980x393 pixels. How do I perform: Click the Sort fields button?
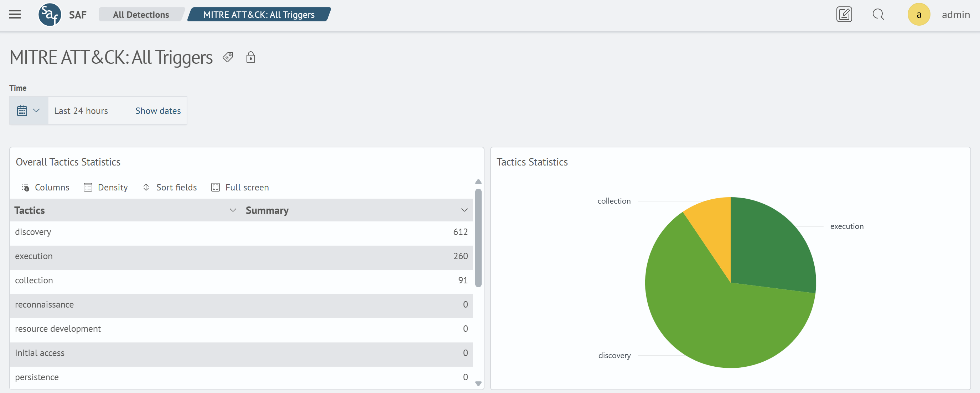point(170,187)
